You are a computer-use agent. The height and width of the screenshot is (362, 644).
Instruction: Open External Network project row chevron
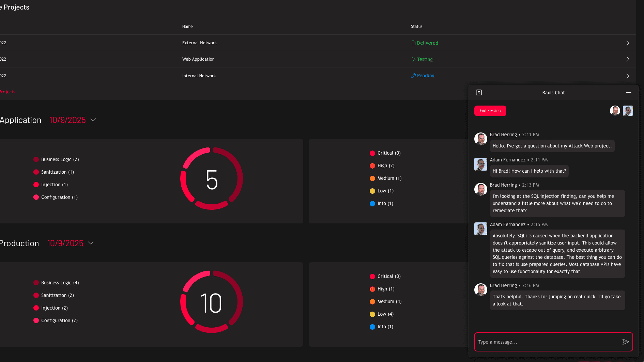click(x=628, y=43)
